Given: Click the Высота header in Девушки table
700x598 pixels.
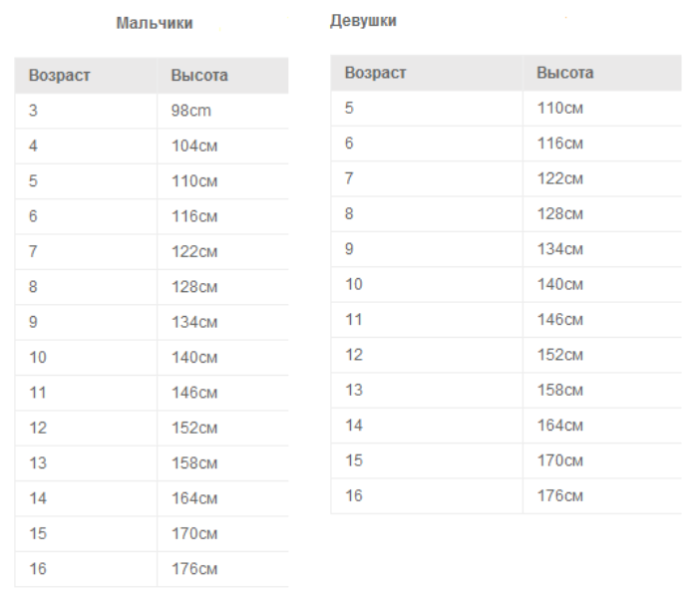Looking at the screenshot, I should pyautogui.click(x=564, y=73).
